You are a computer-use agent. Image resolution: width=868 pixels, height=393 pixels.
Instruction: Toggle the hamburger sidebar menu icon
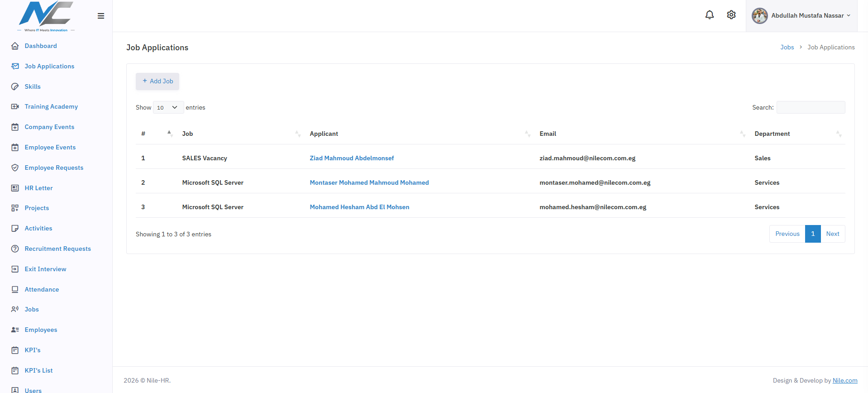(x=101, y=16)
